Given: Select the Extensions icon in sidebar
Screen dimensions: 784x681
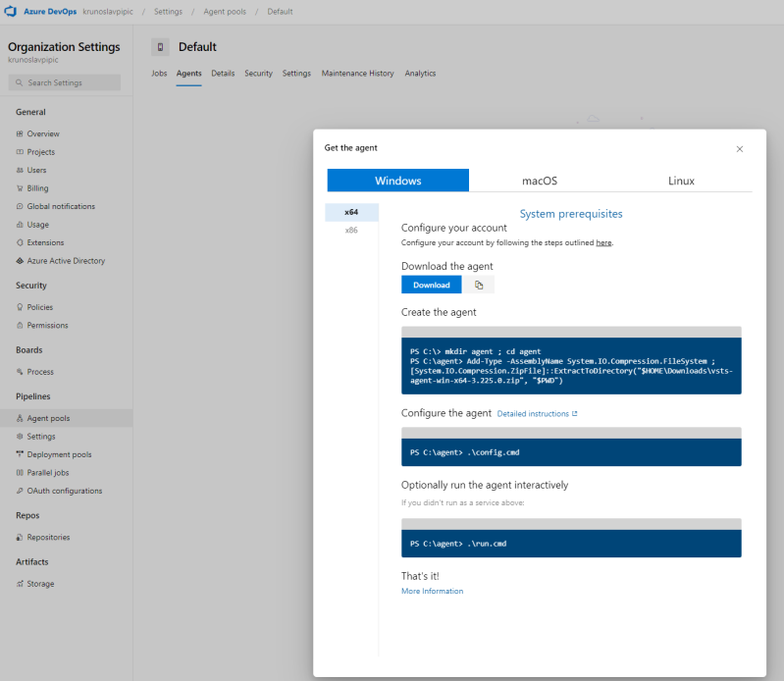Looking at the screenshot, I should pyautogui.click(x=20, y=243).
